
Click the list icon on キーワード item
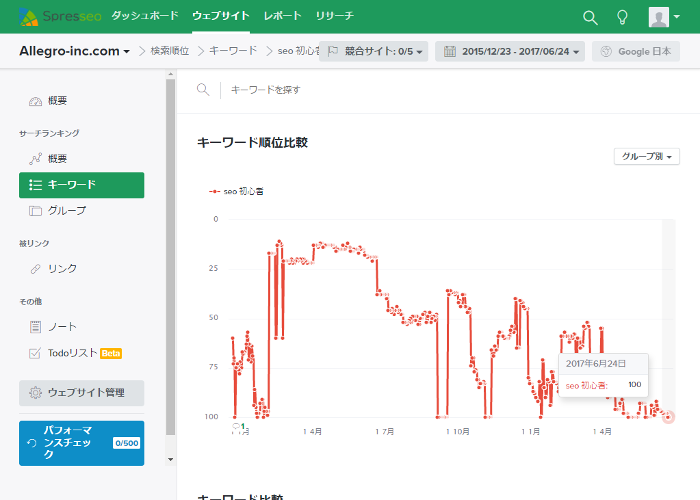click(35, 185)
